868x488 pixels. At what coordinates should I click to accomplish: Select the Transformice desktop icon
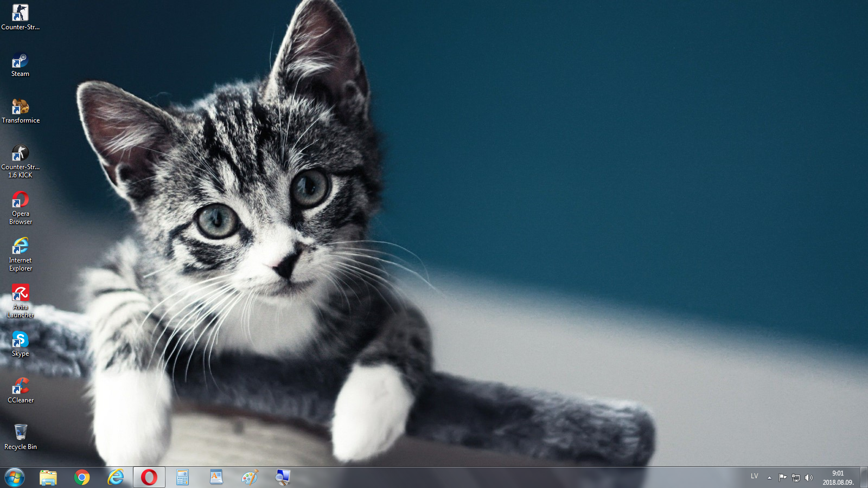21,112
